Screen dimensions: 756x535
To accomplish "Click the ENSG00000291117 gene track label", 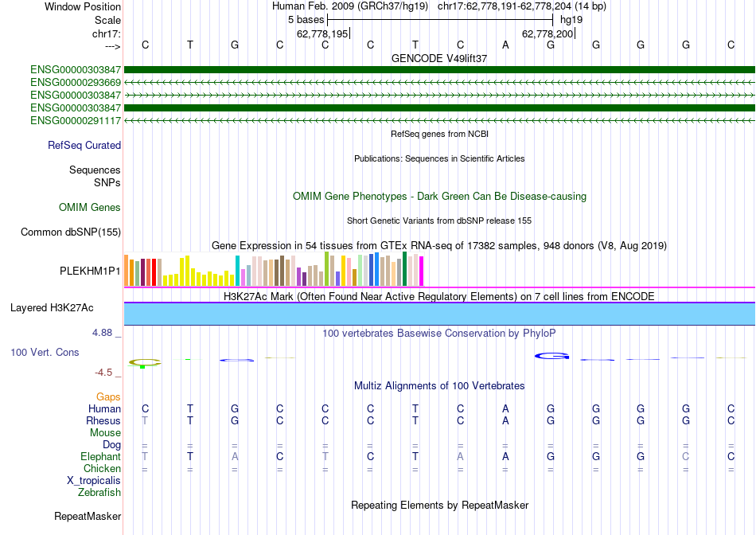I will (x=76, y=120).
